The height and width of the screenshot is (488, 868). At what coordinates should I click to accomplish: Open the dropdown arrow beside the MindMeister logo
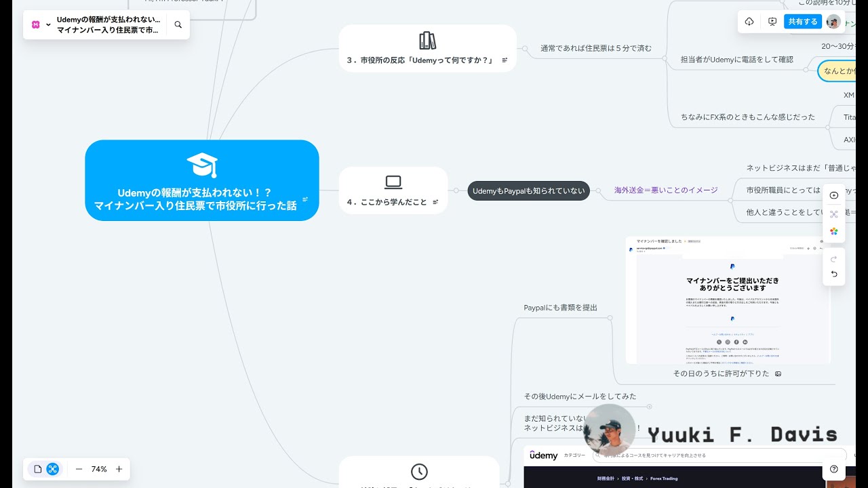(x=48, y=24)
